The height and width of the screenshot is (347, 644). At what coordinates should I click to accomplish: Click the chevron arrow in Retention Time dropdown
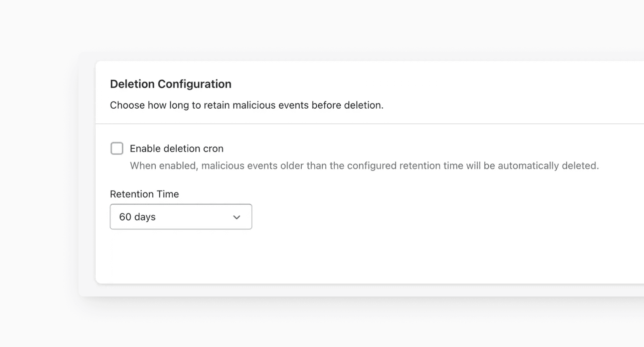(x=237, y=217)
